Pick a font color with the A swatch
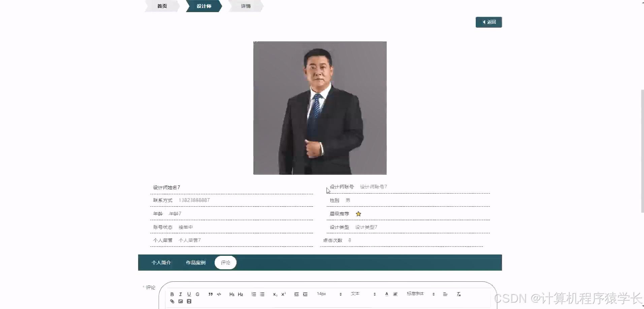This screenshot has width=644, height=309. (x=386, y=294)
